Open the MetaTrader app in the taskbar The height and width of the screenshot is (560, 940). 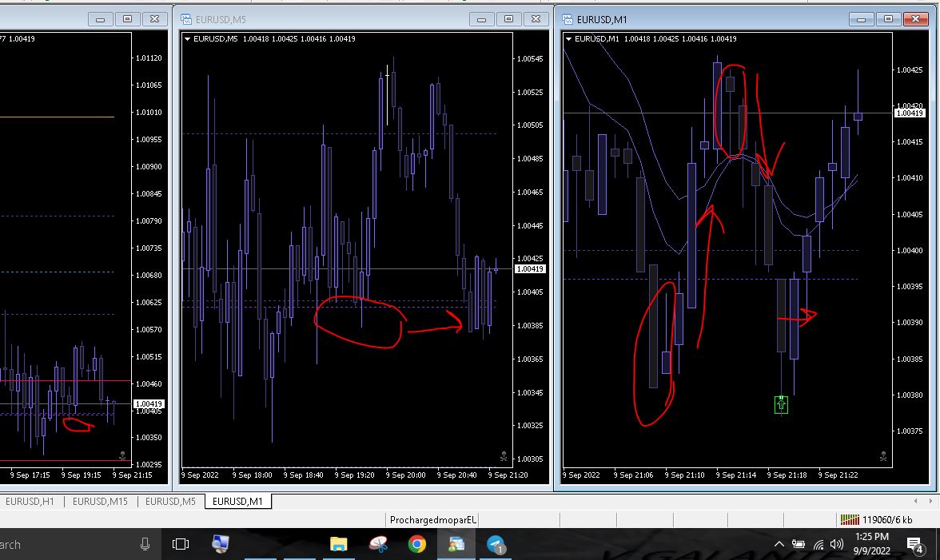point(456,544)
